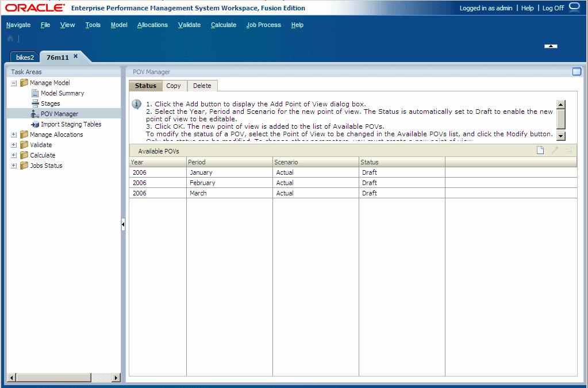This screenshot has height=388, width=588.
Task: Open the Allocations menu
Action: (152, 25)
